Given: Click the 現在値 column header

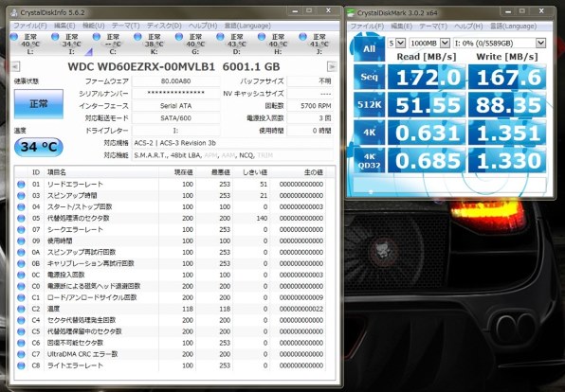Looking at the screenshot, I should point(177,172).
